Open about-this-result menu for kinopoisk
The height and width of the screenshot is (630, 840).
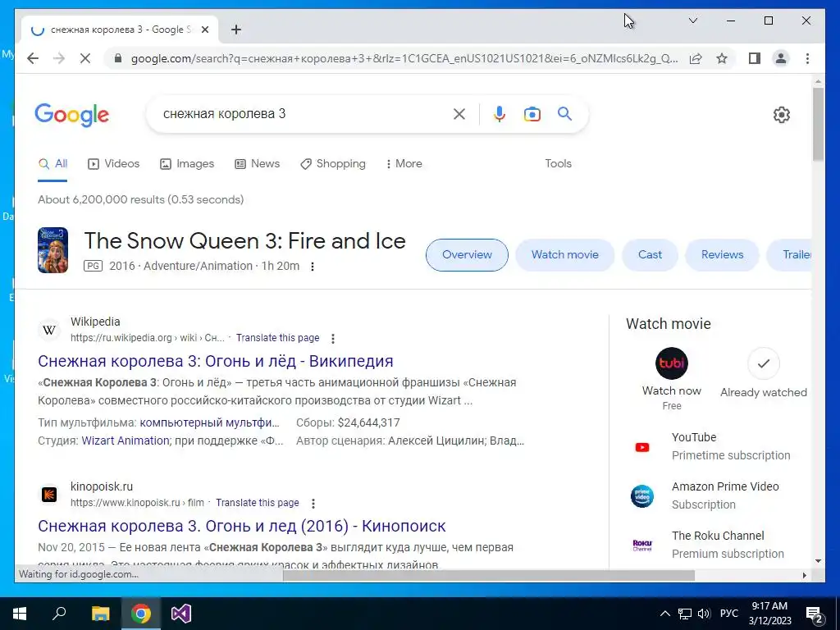click(313, 504)
